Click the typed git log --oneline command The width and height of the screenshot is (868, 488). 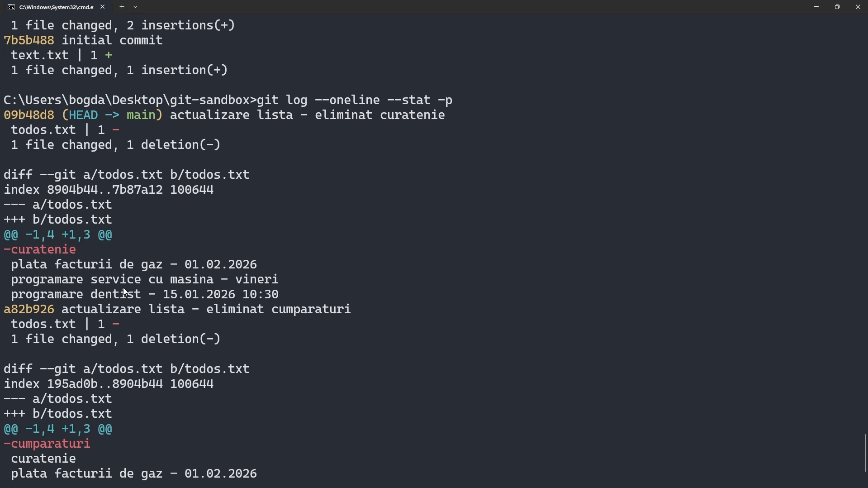click(x=355, y=100)
